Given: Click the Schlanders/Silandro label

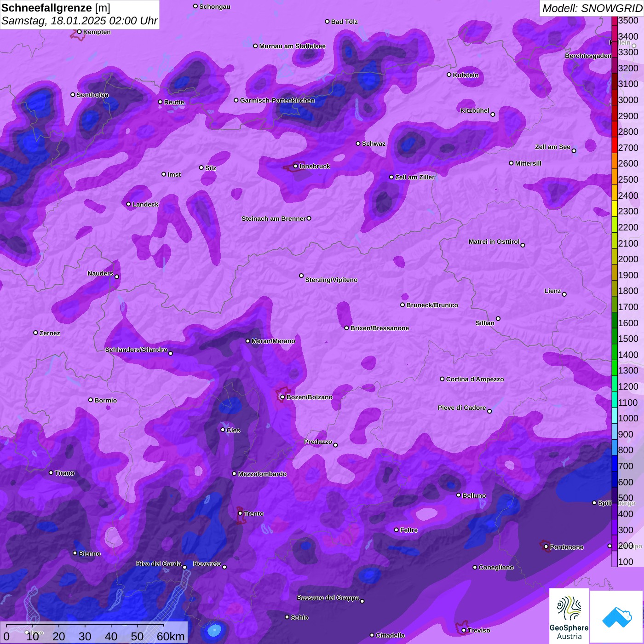Looking at the screenshot, I should (x=136, y=350).
